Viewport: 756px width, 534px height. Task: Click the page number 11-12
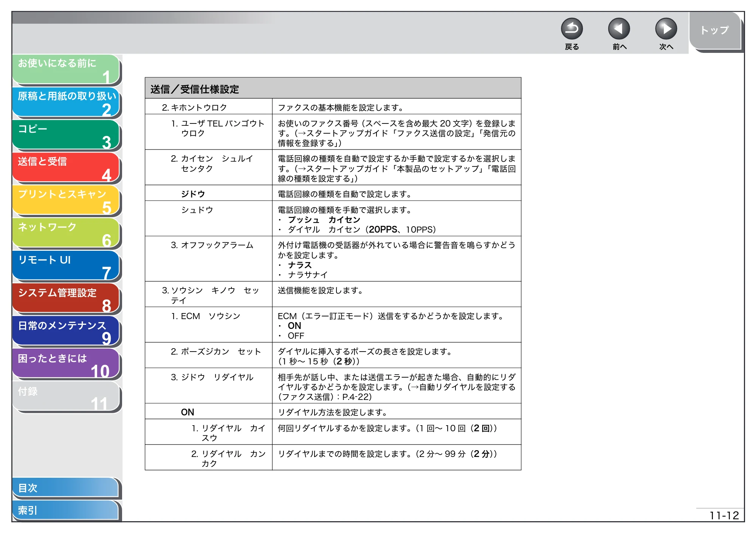724,515
